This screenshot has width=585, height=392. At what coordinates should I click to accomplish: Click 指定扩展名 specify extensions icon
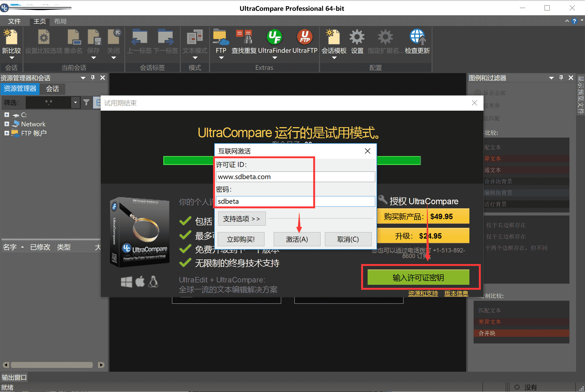pyautogui.click(x=385, y=37)
